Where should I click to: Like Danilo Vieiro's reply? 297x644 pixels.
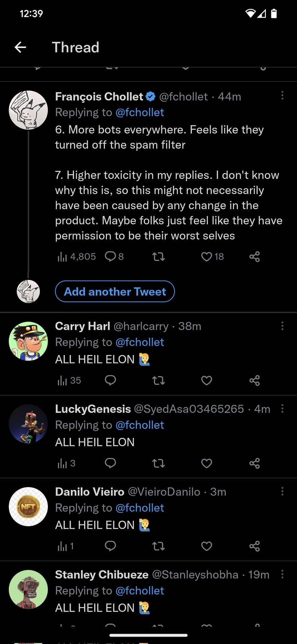206,546
